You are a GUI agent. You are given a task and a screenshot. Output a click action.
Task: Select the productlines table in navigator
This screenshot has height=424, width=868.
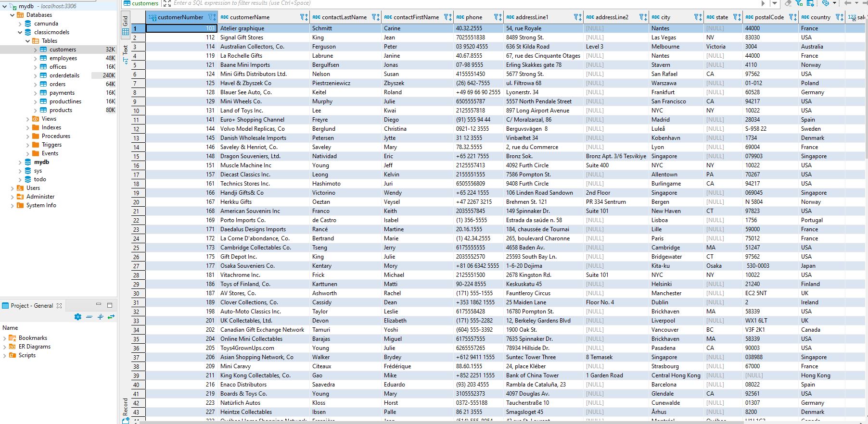pos(65,101)
